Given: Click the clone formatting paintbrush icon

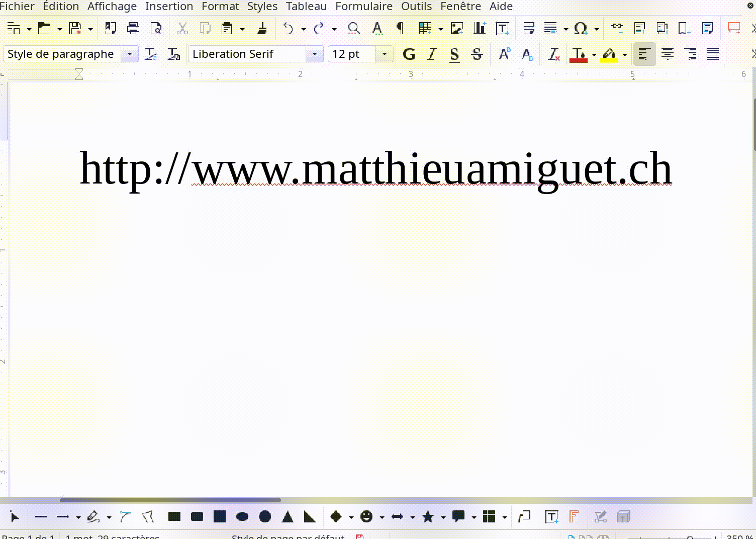Looking at the screenshot, I should pyautogui.click(x=262, y=28).
